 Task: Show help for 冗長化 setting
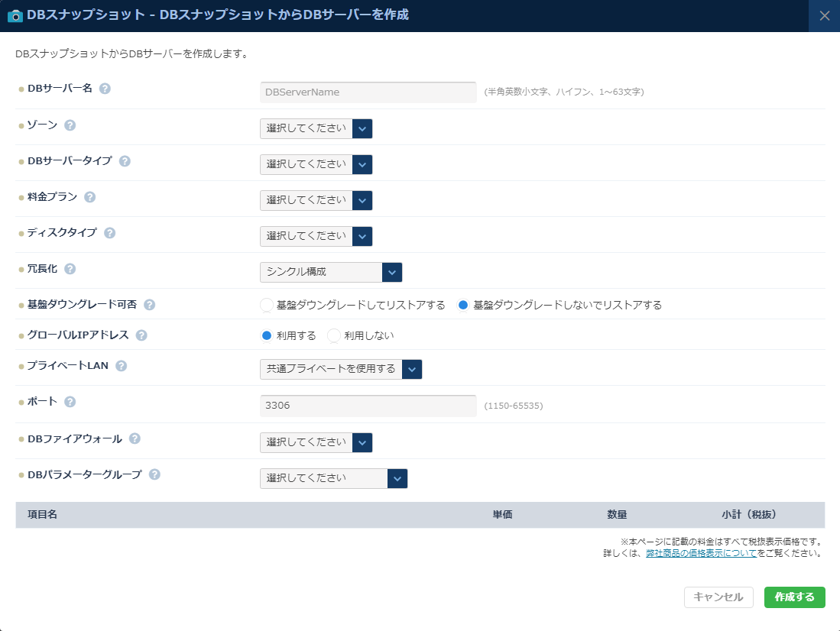point(70,268)
